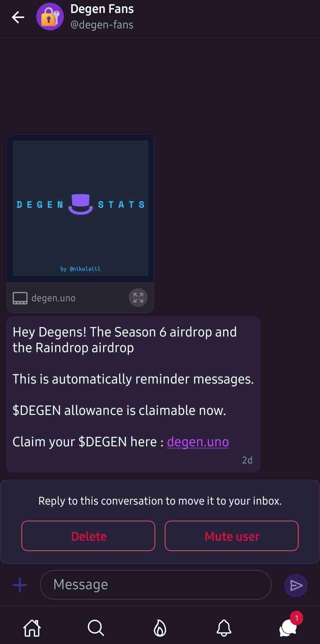
Task: Mute user Degen Fans
Action: (x=232, y=536)
